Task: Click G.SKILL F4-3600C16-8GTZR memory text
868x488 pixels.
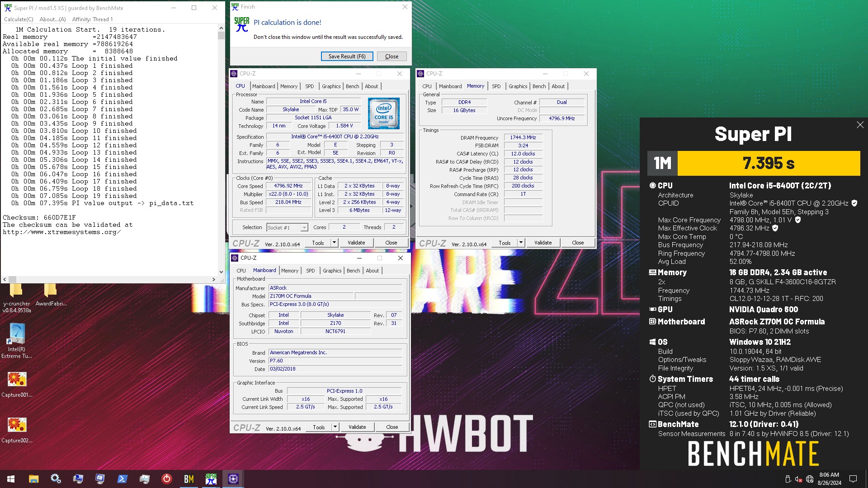Action: tap(783, 282)
